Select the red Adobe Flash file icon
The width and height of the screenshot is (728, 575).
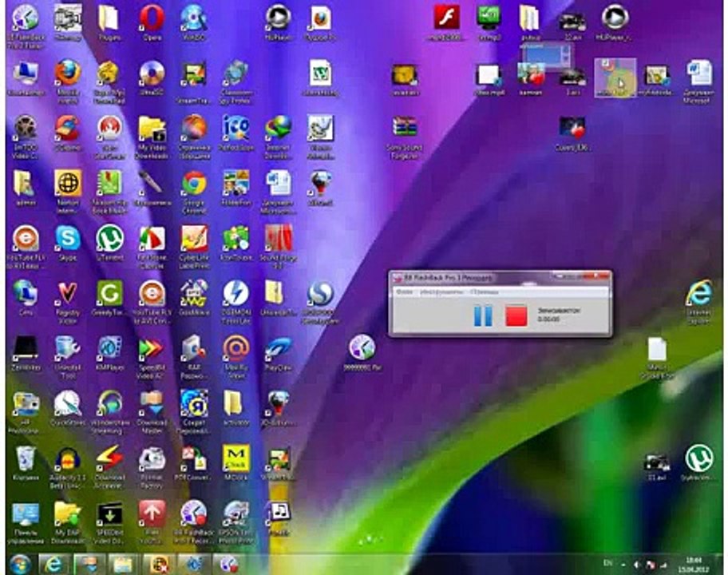pyautogui.click(x=446, y=22)
